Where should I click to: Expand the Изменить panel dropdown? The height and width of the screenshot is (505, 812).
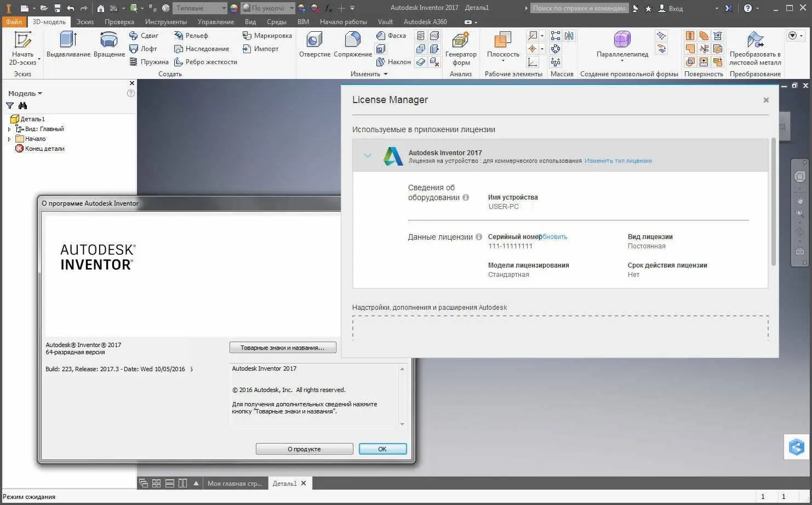[x=386, y=74]
